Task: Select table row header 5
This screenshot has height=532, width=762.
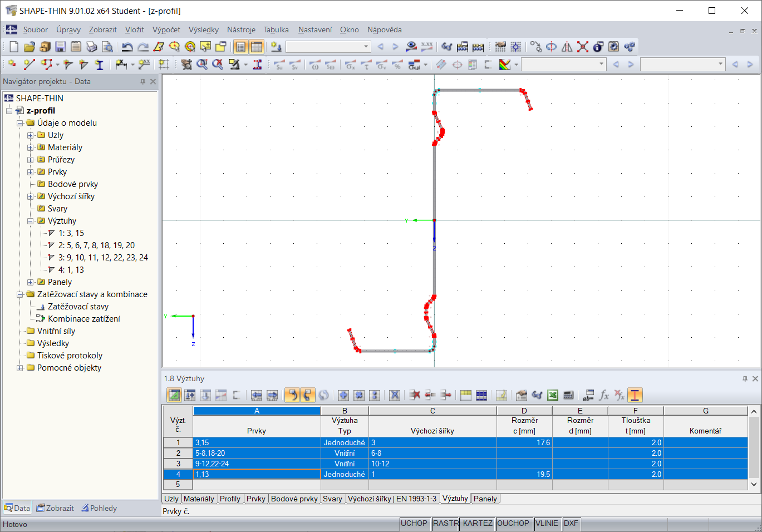Action: coord(178,485)
